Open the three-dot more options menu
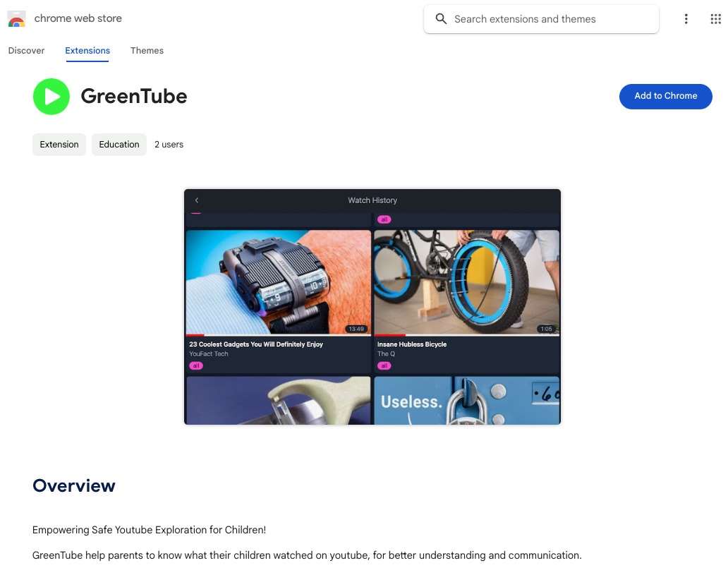Screen dimensions: 728x575 click(686, 19)
